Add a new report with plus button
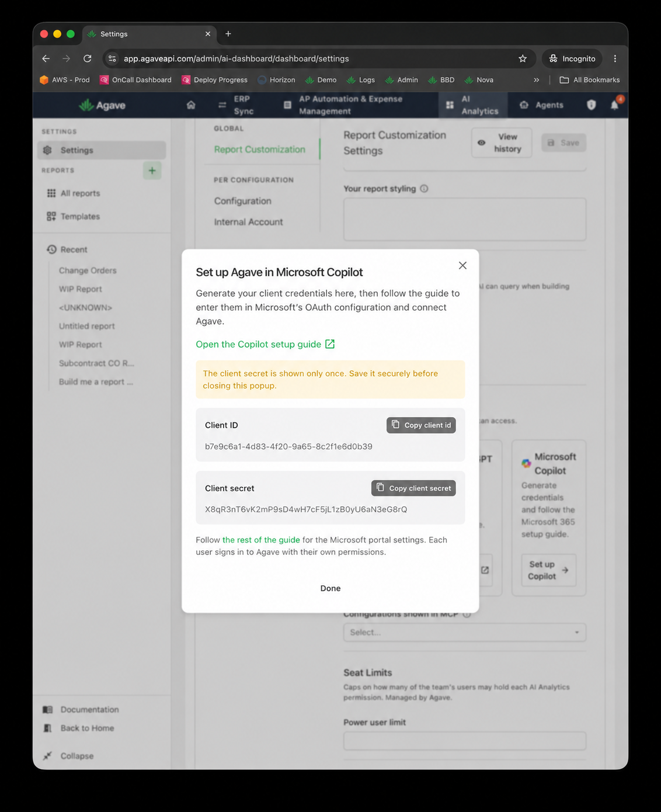The image size is (661, 812). pos(152,171)
